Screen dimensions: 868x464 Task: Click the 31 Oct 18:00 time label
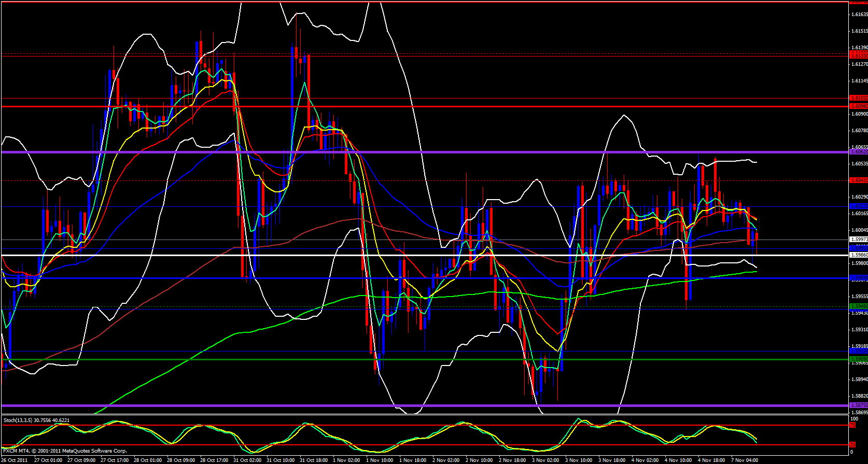point(314,460)
